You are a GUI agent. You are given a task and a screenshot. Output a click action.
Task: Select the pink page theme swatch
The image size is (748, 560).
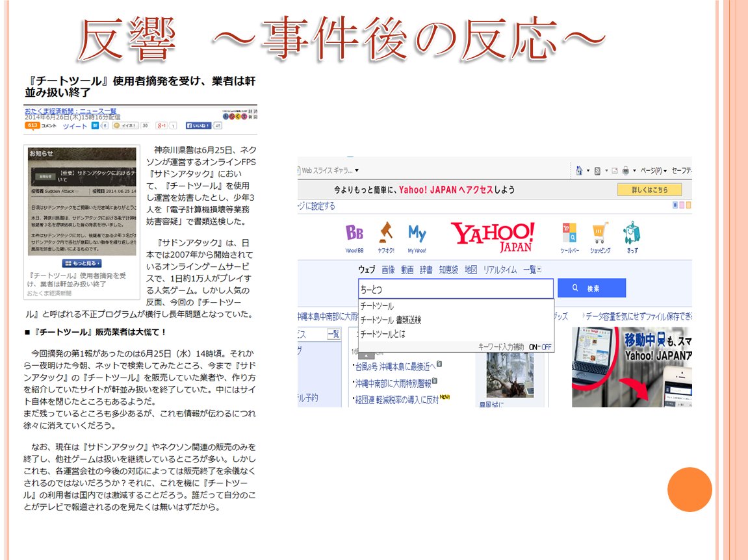point(682,205)
